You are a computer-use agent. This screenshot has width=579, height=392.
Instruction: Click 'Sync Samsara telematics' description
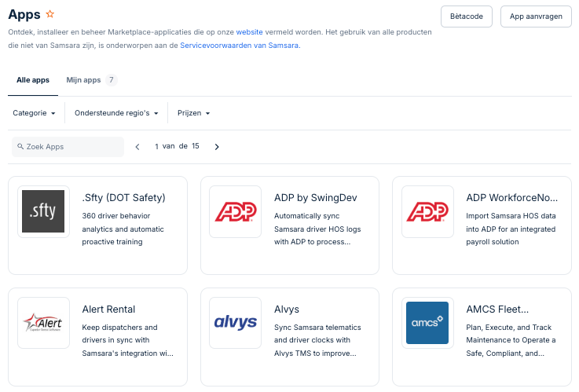pyautogui.click(x=317, y=340)
